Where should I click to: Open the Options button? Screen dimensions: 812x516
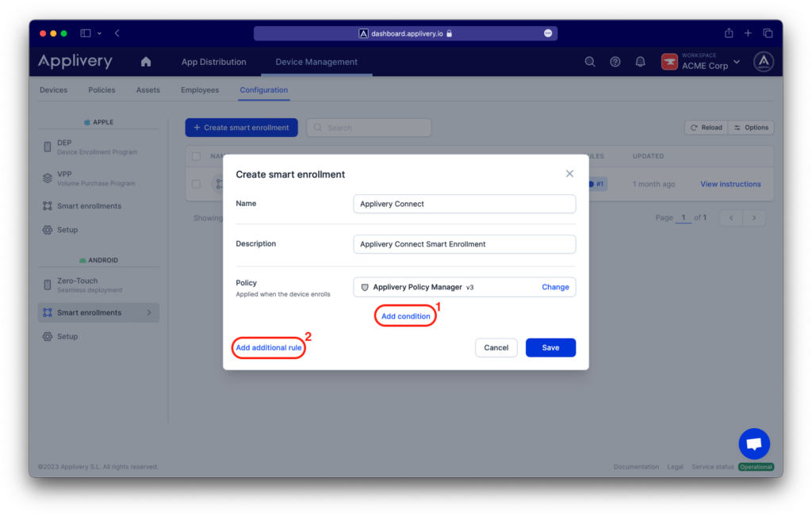click(x=751, y=128)
